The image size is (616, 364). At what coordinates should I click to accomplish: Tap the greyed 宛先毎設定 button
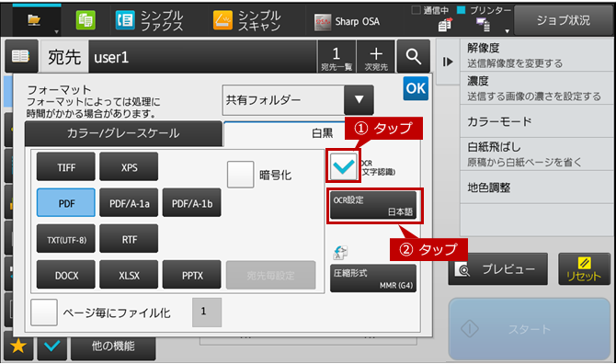[270, 275]
